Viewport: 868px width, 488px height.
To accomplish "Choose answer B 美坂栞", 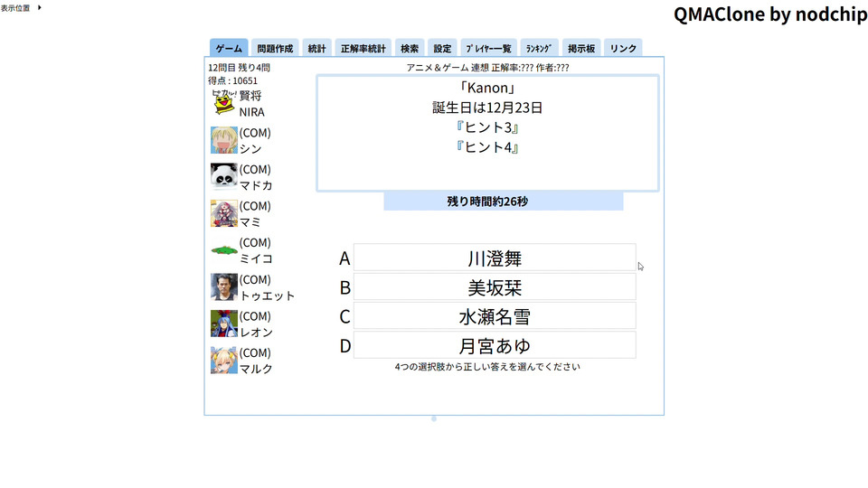I will pos(495,287).
